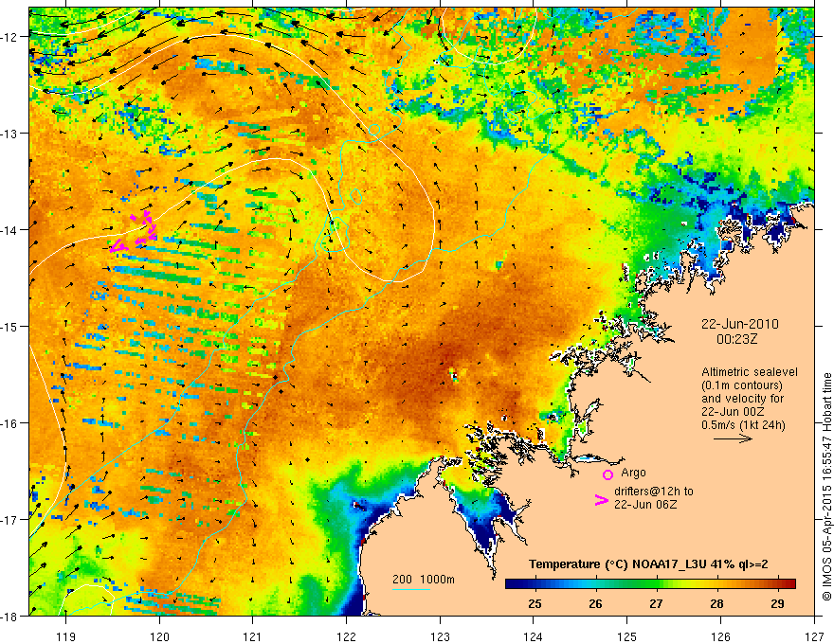The image size is (834, 644).
Task: Click the '22-Jun-2010' date text
Action: click(740, 324)
